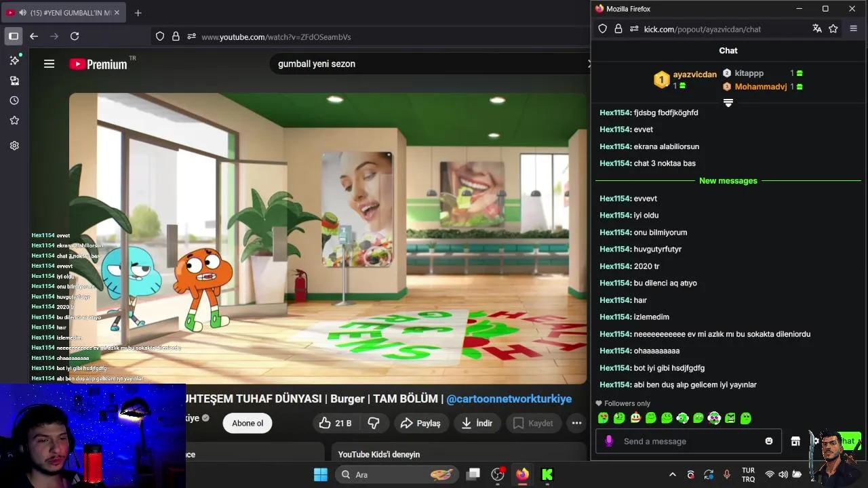Open the @cartoonnetworkturkiye channel link
868x488 pixels.
[x=509, y=399]
